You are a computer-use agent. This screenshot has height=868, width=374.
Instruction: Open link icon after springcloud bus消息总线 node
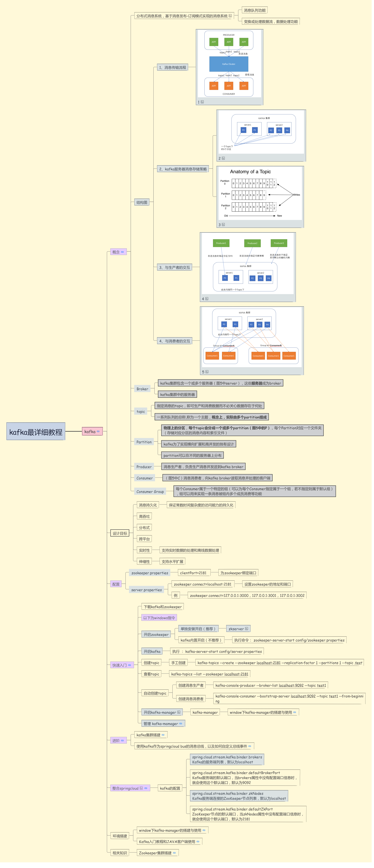tap(251, 751)
